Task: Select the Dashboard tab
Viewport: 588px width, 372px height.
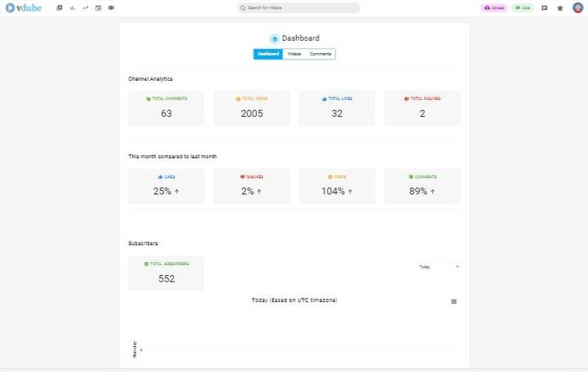Action: tap(268, 54)
